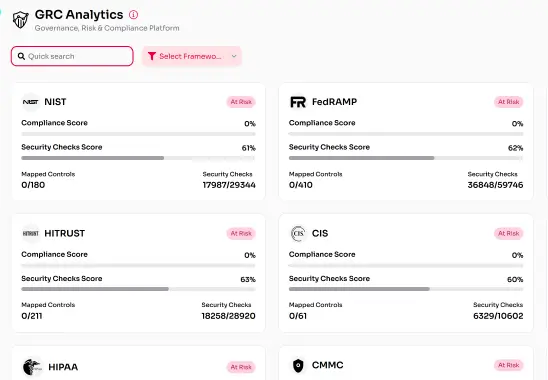Open the HIPAA framework card title

[63, 367]
